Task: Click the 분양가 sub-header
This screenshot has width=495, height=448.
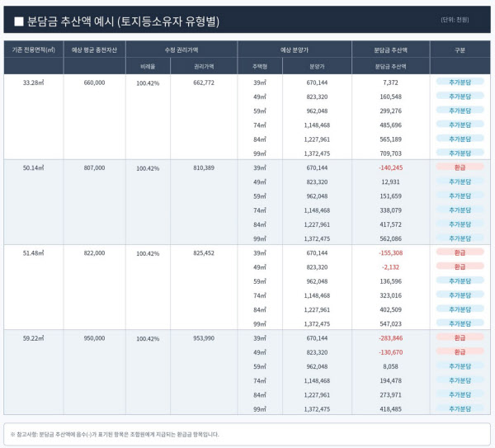Action: tap(317, 67)
